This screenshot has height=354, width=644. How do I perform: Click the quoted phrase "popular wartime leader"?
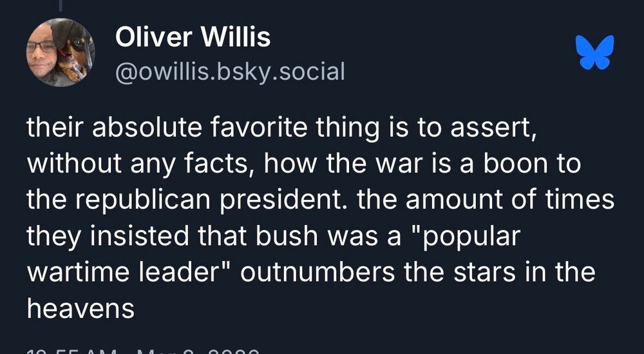click(270, 254)
